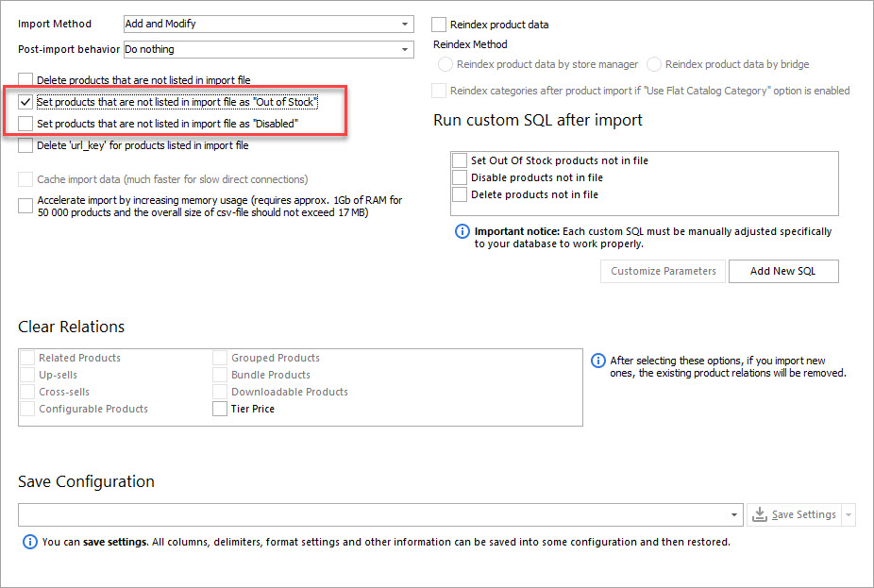Click the Add New SQL button
This screenshot has width=874, height=588.
pyautogui.click(x=783, y=271)
